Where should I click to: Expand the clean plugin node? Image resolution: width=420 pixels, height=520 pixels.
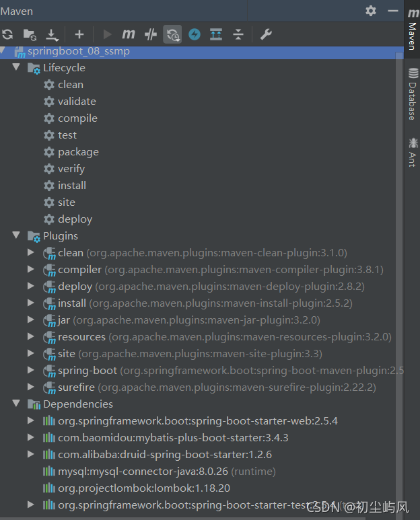click(x=30, y=252)
